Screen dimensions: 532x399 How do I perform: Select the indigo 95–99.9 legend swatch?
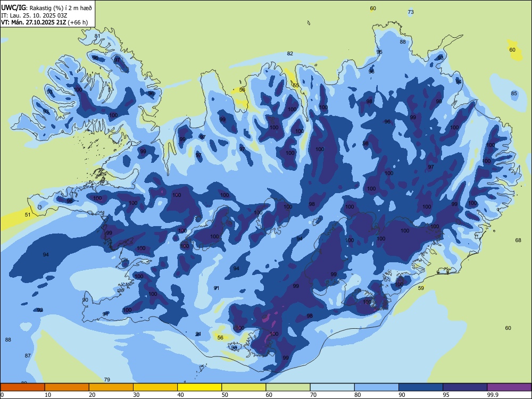click(x=465, y=387)
